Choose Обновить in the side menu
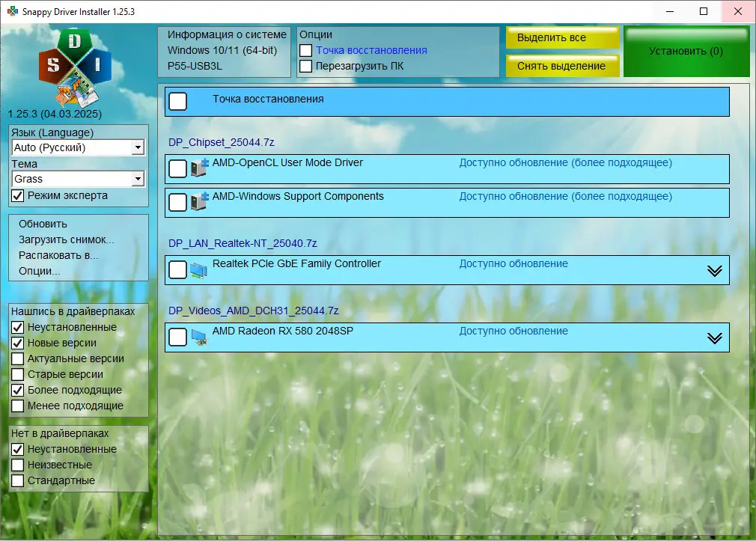 (x=43, y=224)
